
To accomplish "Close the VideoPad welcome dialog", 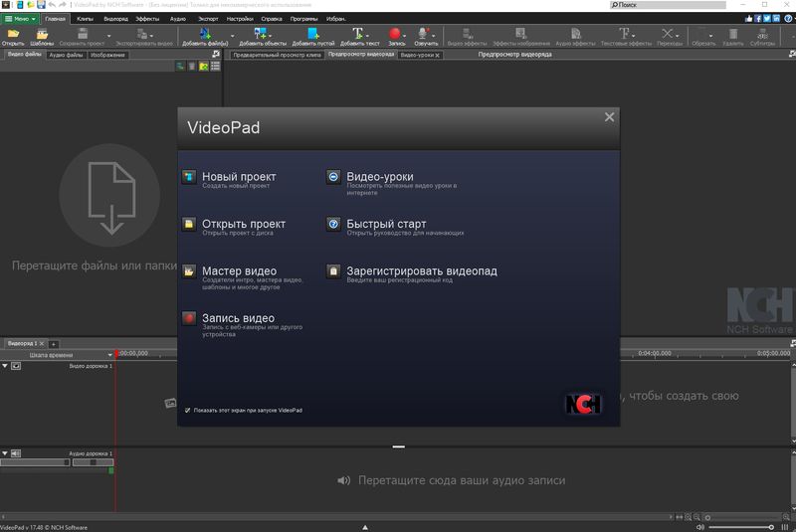I will pos(609,117).
